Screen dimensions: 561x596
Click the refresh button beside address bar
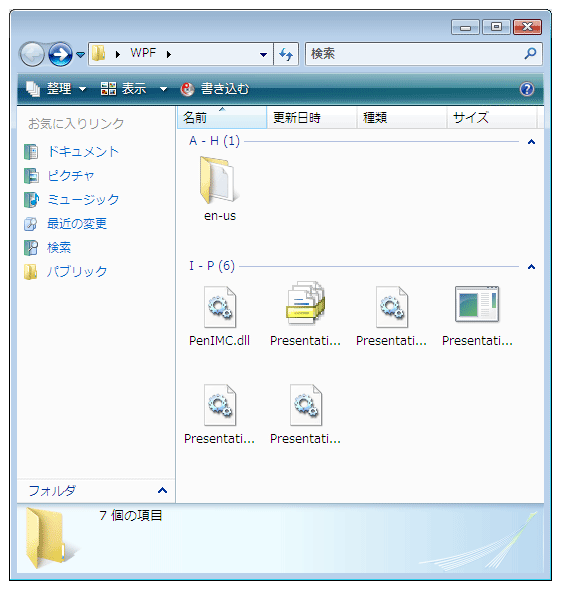286,54
